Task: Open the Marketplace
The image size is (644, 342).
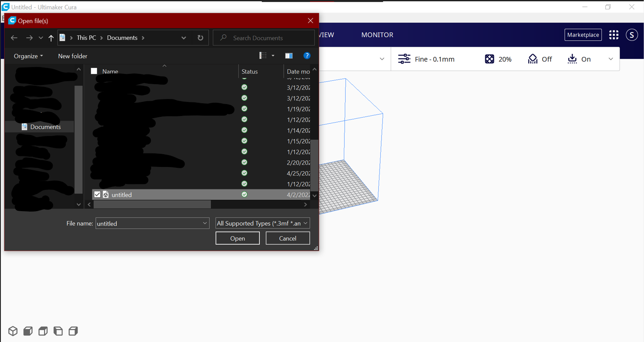Action: click(583, 35)
